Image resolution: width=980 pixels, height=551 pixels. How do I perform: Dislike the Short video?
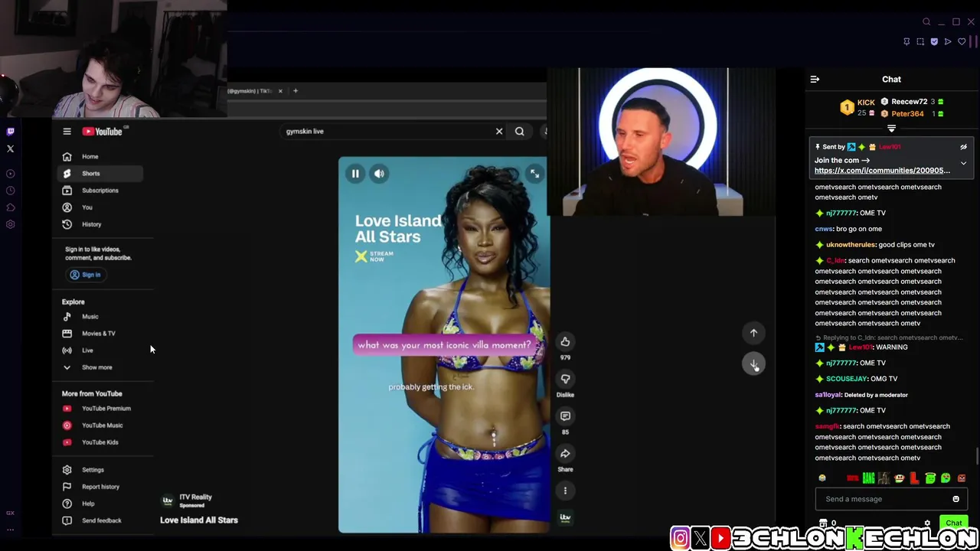(x=565, y=379)
